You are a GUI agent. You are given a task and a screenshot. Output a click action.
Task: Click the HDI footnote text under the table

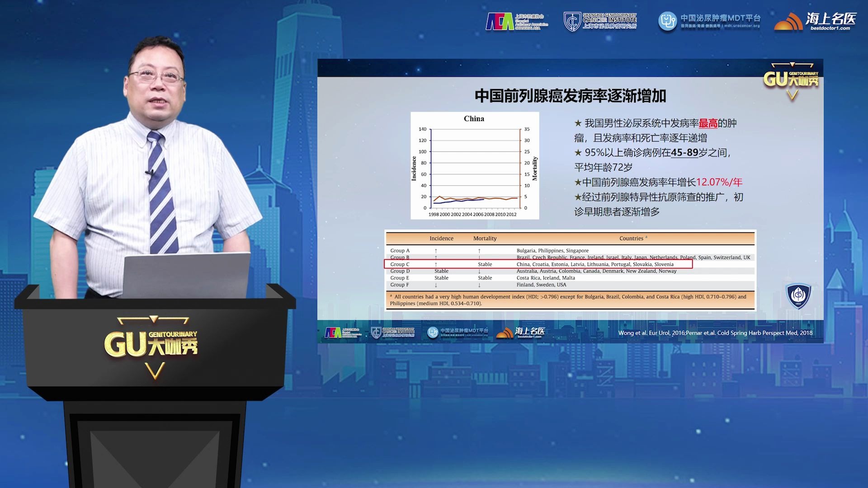[568, 300]
